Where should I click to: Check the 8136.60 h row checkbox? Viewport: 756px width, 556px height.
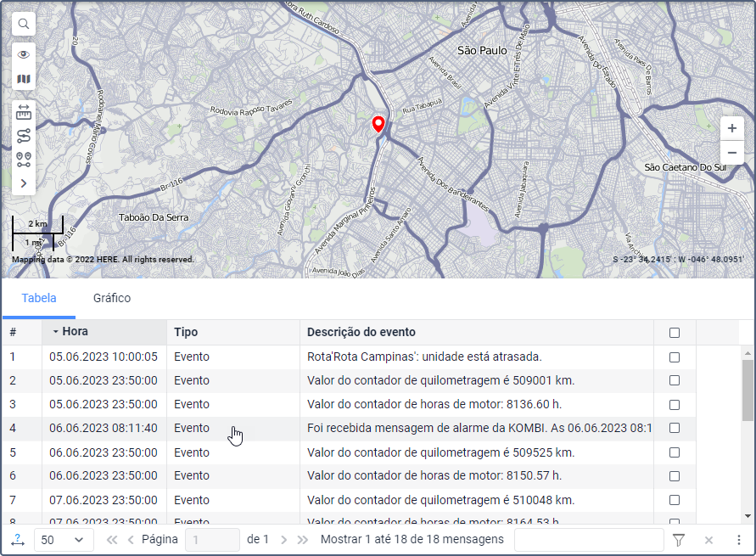pyautogui.click(x=675, y=405)
